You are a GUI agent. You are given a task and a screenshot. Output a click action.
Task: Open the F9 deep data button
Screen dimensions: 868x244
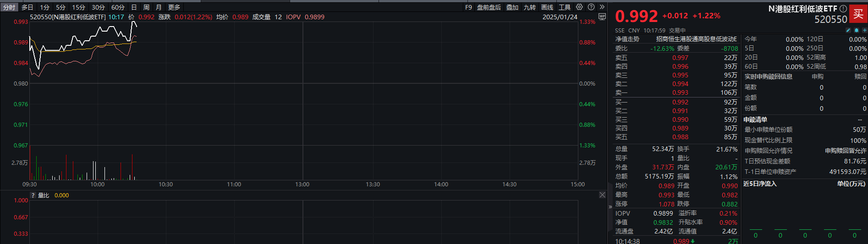point(468,7)
